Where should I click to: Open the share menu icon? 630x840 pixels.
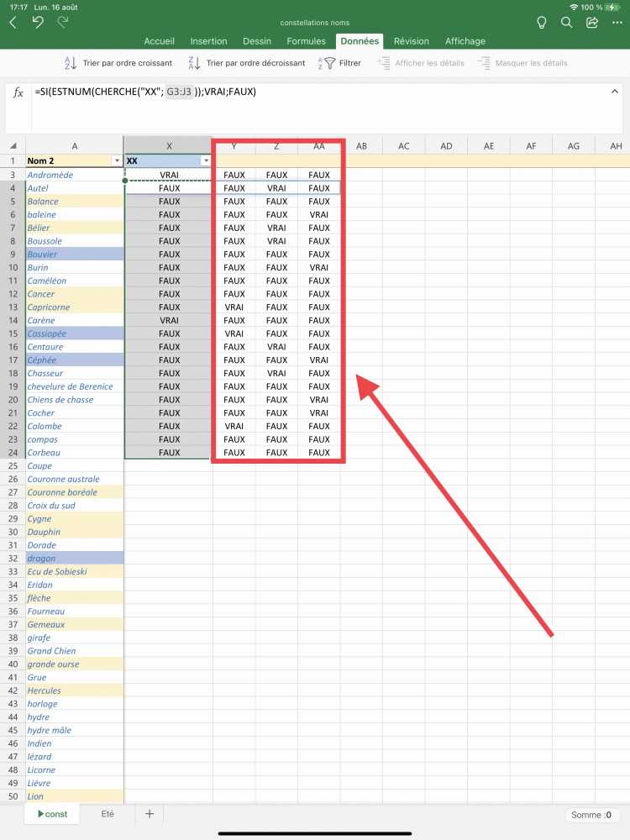click(x=592, y=23)
